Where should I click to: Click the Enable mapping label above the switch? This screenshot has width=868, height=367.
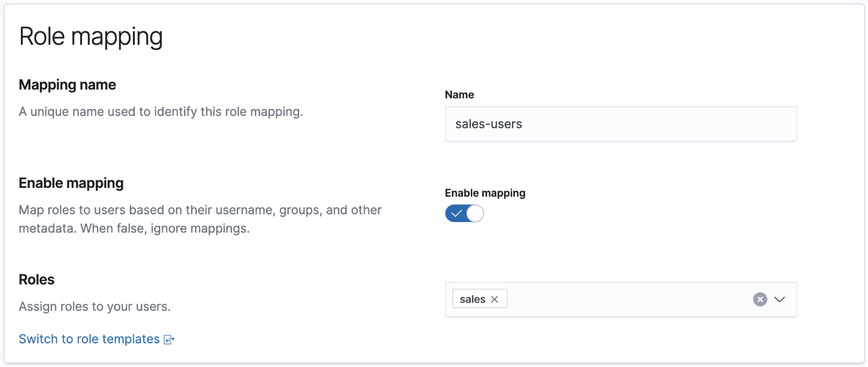[x=485, y=193]
